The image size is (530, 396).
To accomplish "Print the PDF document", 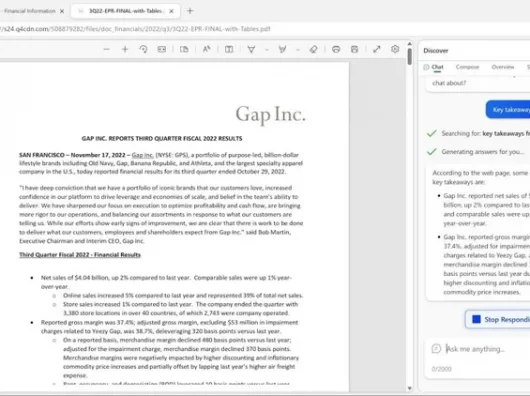I will point(336,49).
